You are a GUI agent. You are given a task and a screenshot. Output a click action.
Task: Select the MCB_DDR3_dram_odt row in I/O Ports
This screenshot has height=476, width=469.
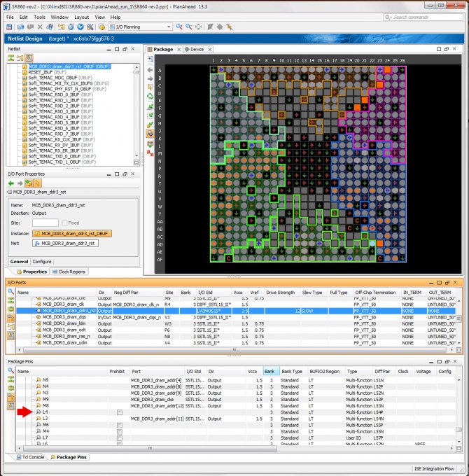[236, 330]
